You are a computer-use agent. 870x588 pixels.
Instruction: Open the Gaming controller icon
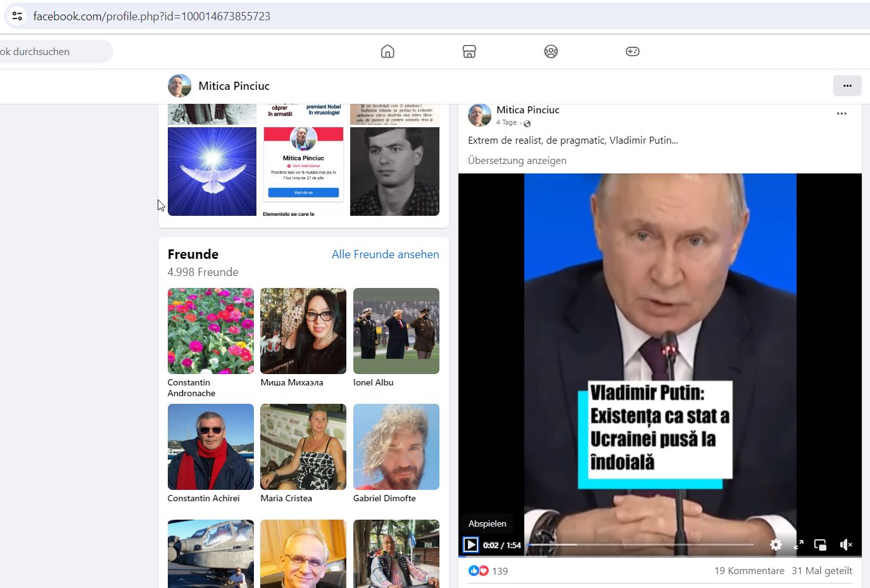pyautogui.click(x=633, y=51)
